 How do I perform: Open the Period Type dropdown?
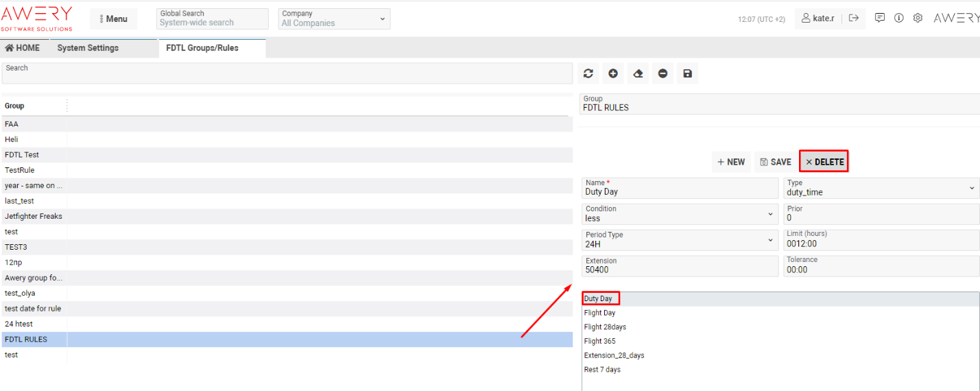click(680, 240)
